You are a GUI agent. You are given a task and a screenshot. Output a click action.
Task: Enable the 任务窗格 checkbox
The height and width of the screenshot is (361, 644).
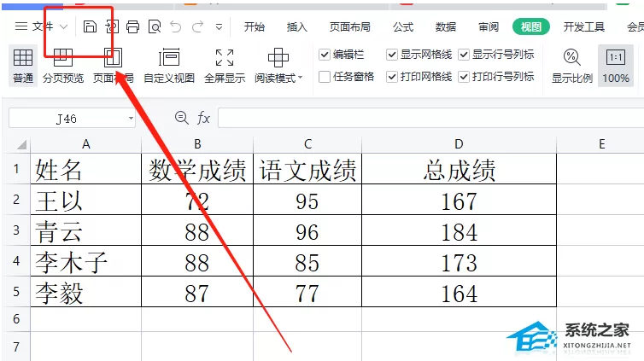[325, 77]
